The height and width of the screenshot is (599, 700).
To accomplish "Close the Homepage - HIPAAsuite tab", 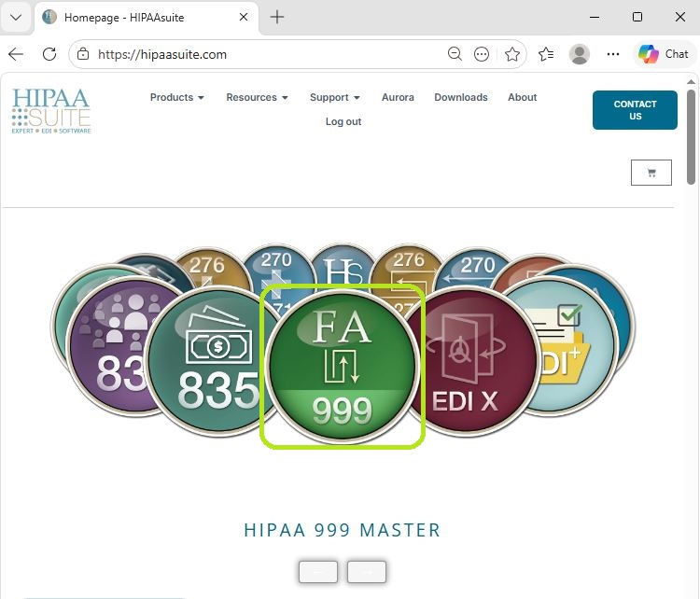I will click(x=244, y=17).
